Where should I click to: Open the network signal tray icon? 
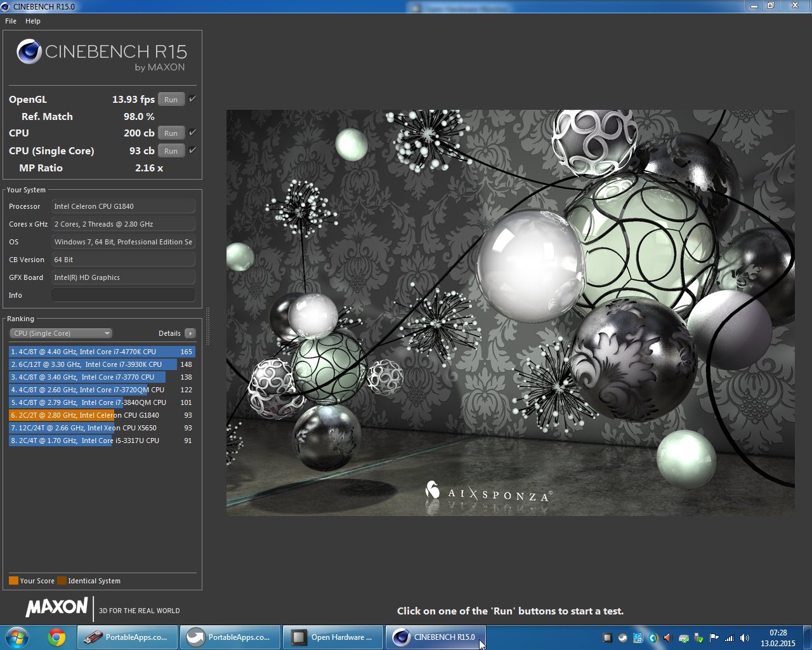point(729,638)
